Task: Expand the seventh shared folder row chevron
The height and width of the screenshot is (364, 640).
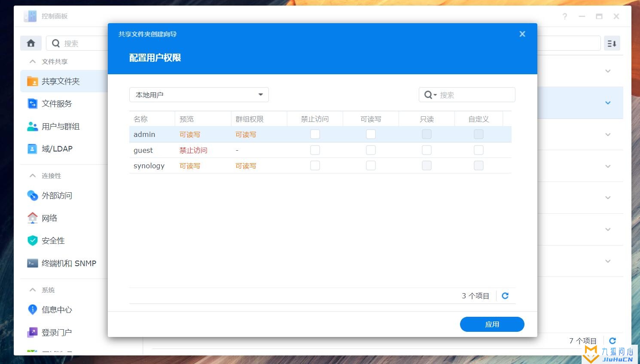Action: coord(608,261)
